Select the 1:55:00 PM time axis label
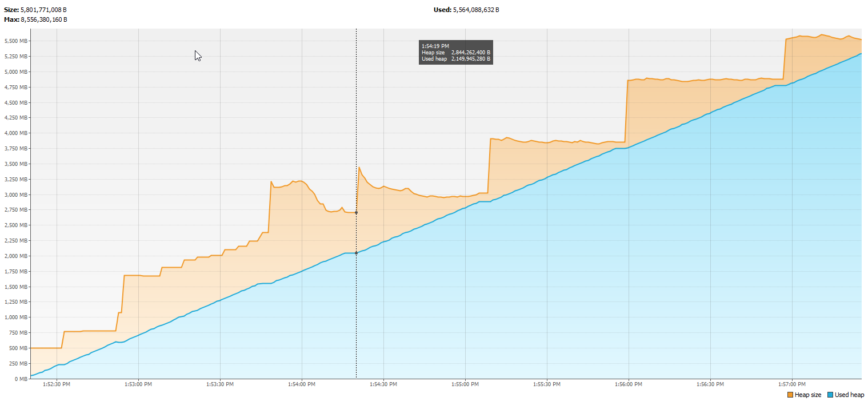Viewport: 868px width, 405px height. [x=465, y=384]
